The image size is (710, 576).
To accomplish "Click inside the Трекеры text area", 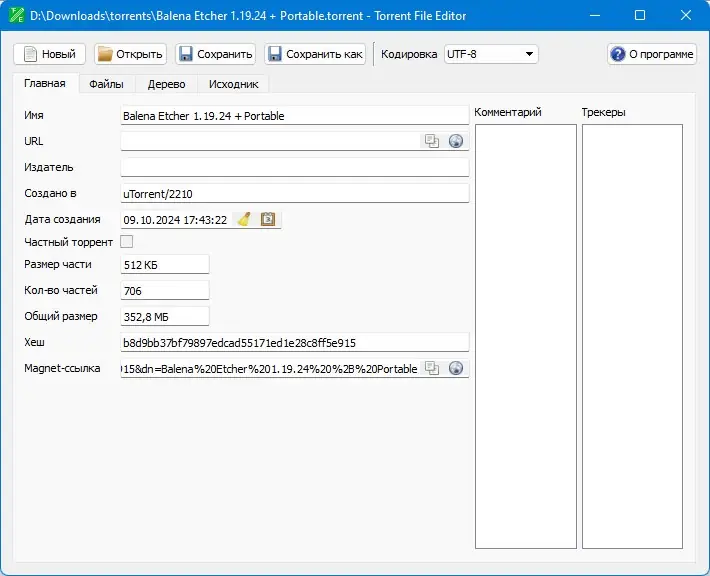I will [x=632, y=336].
